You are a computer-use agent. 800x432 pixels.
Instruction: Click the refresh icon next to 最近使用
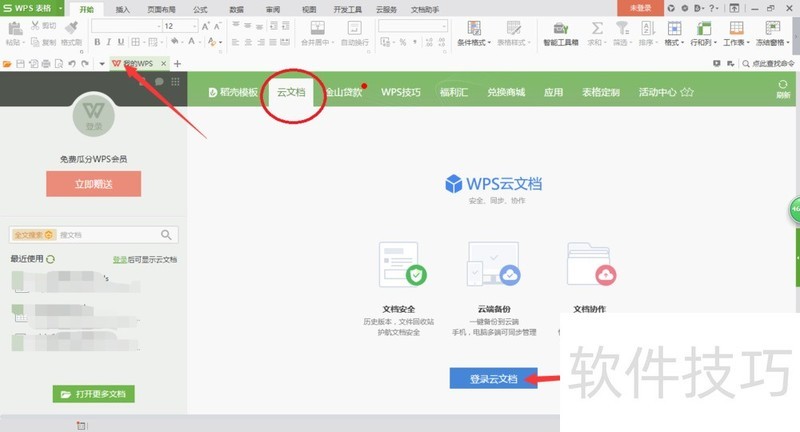pos(51,259)
